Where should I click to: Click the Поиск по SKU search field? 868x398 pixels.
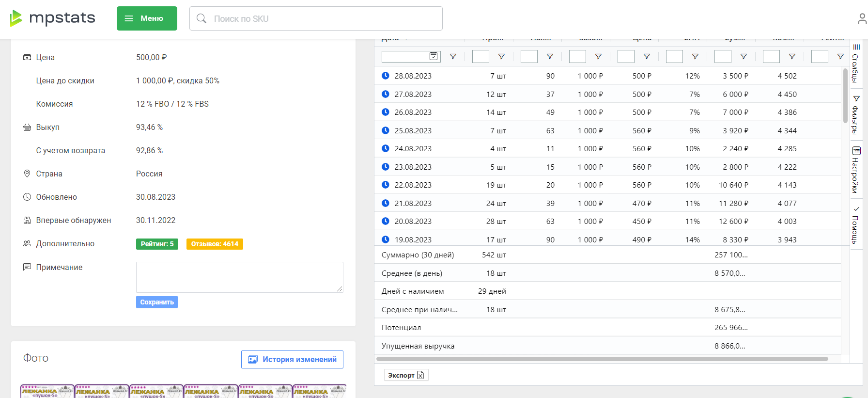(x=325, y=18)
